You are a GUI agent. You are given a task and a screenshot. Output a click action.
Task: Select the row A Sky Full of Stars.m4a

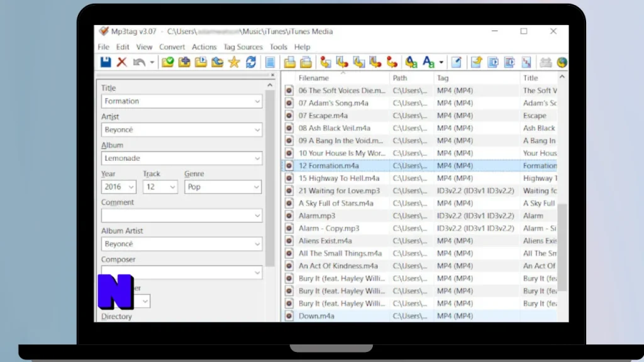[419, 203]
